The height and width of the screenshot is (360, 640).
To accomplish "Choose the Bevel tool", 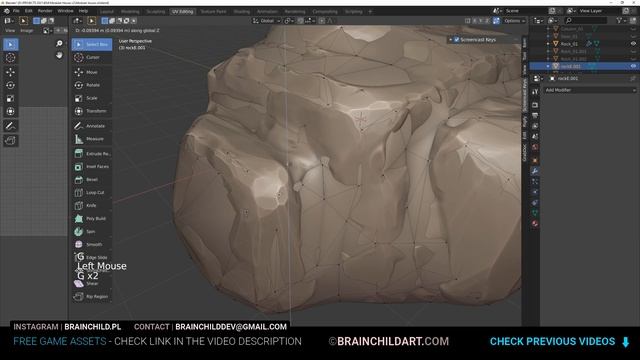I will point(92,180).
